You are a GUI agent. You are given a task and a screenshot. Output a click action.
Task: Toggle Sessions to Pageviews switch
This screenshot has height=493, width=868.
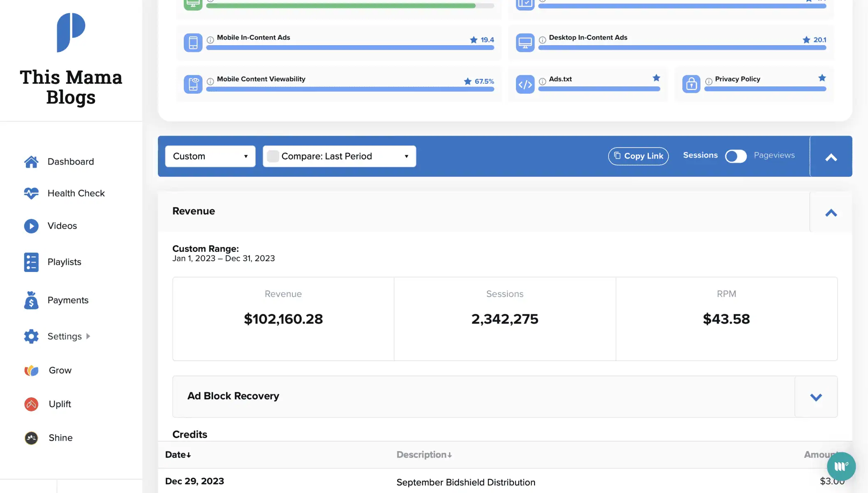(736, 156)
